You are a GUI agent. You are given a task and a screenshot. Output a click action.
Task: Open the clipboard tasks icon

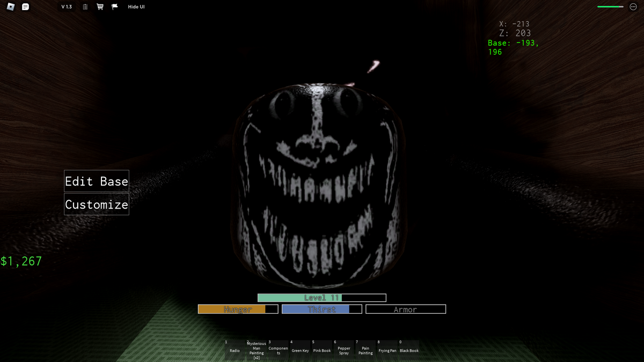(x=84, y=6)
